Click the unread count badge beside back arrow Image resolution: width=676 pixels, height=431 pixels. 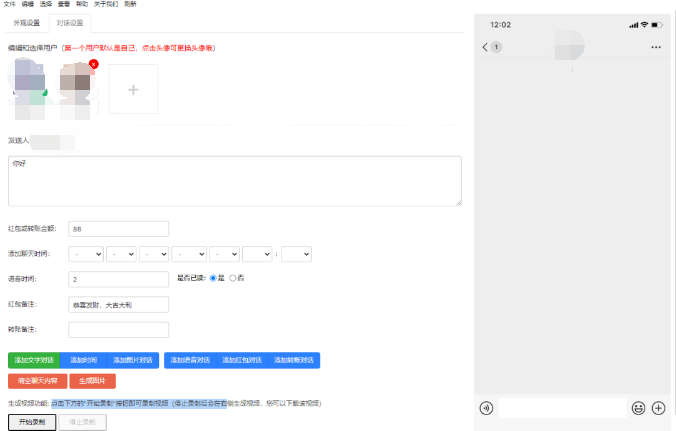click(x=496, y=47)
